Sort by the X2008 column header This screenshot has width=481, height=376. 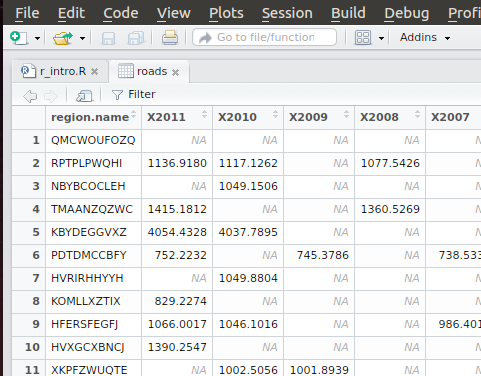[x=390, y=117]
